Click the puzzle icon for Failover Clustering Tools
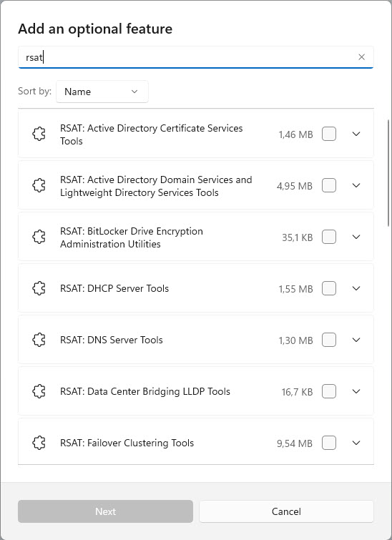The width and height of the screenshot is (392, 540). coord(39,443)
